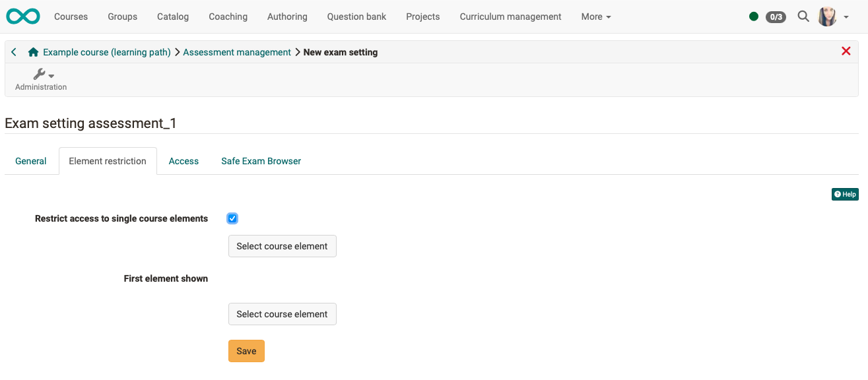Expand the More navigation dropdown
The image size is (868, 380).
595,16
